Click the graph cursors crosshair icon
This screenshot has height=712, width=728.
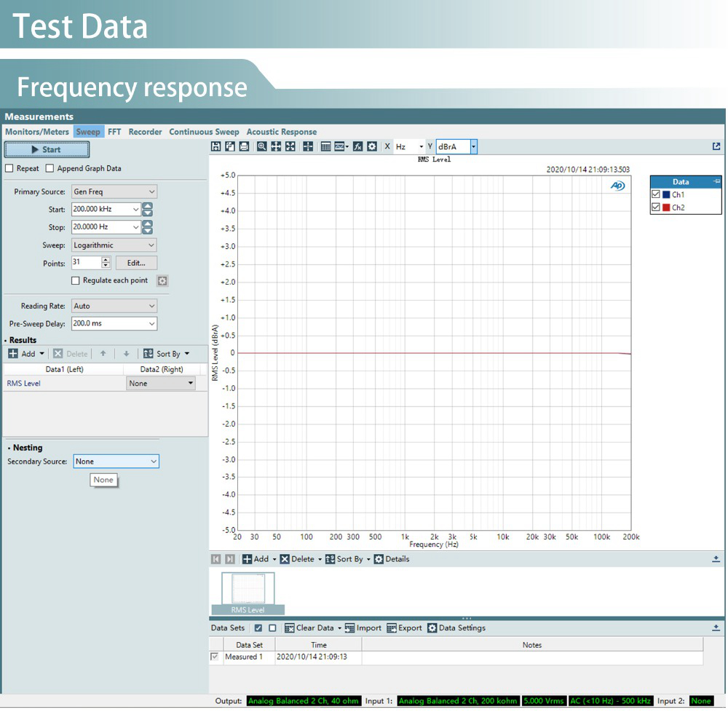click(x=308, y=147)
